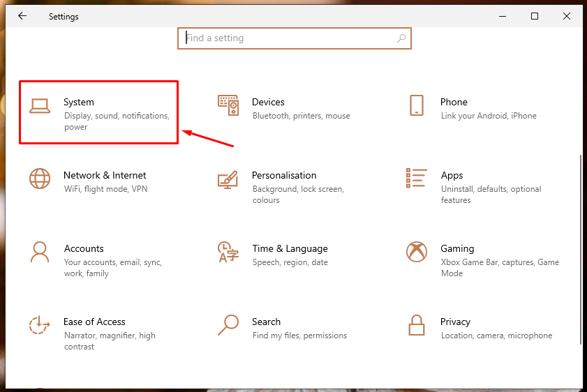Click 'Find my files, permissions' description
Viewport: 587px width, 392px height.
click(x=300, y=336)
